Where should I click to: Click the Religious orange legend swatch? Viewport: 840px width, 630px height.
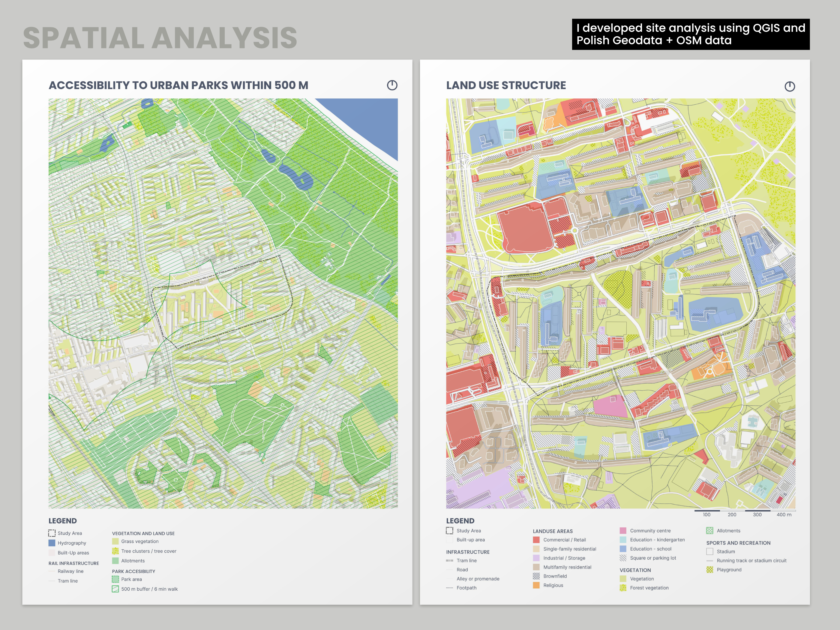click(536, 585)
